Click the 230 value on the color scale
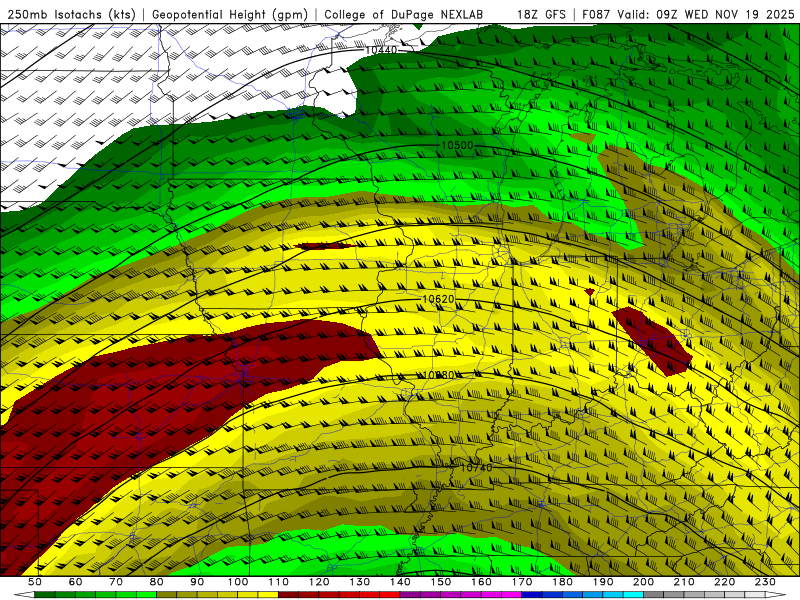Viewport: 800px width, 600px height. click(x=766, y=582)
